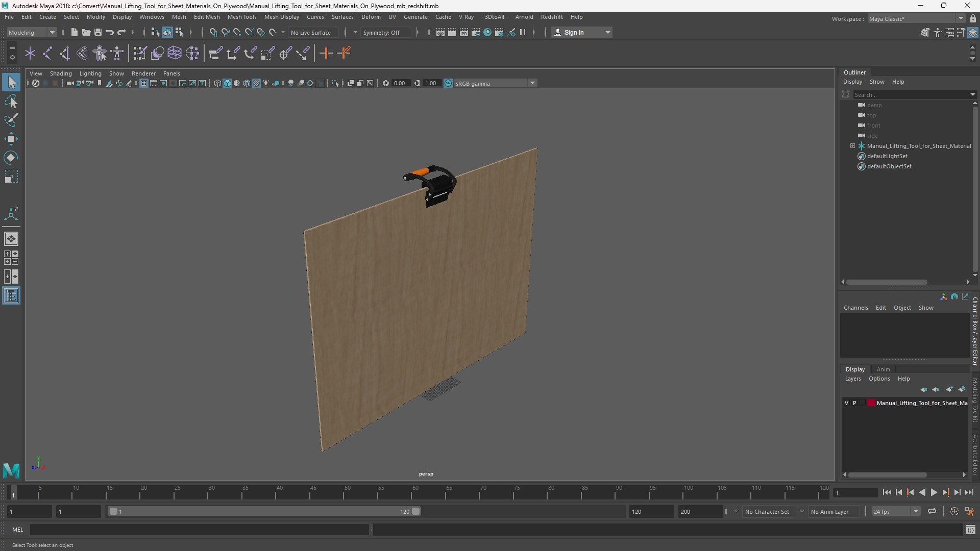Open the 24 fps frame rate dropdown
The height and width of the screenshot is (551, 980).
[x=896, y=511]
